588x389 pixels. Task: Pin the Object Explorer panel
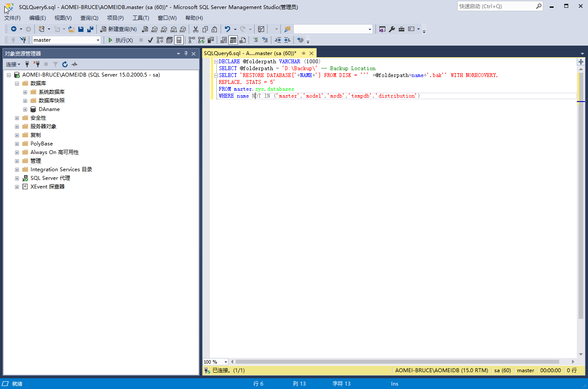pos(186,53)
